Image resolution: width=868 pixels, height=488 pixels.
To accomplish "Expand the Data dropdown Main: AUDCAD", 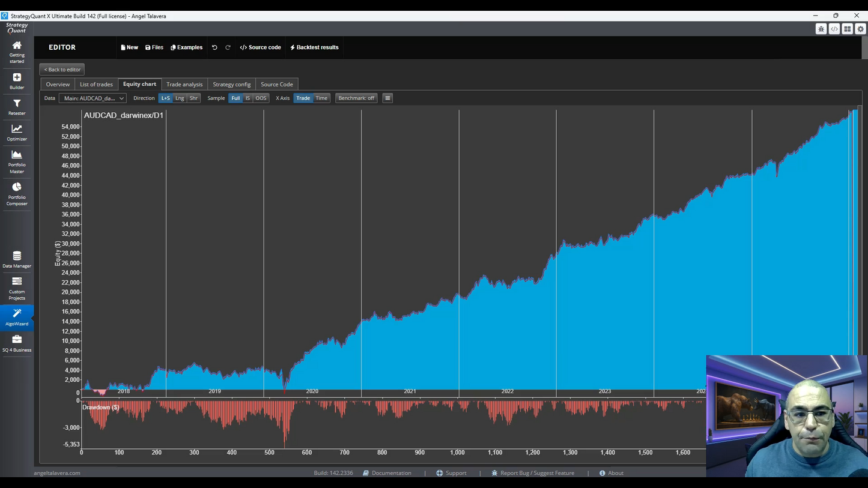I will tap(93, 98).
